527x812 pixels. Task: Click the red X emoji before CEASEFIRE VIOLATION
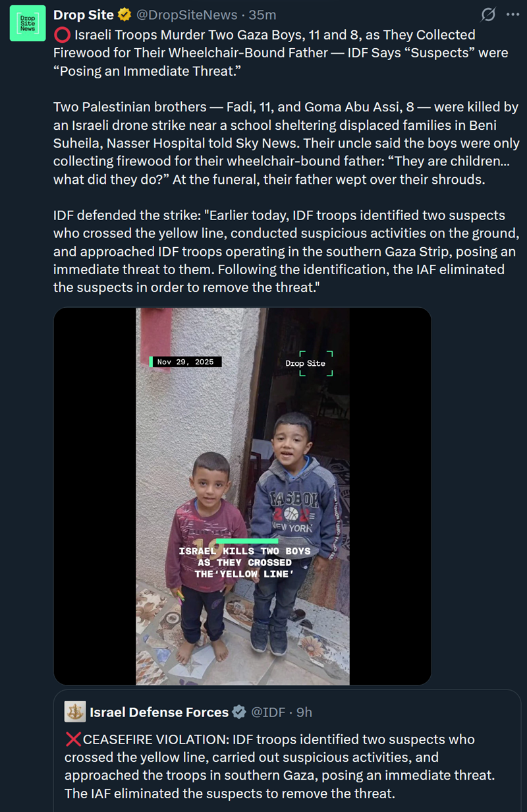(x=72, y=740)
